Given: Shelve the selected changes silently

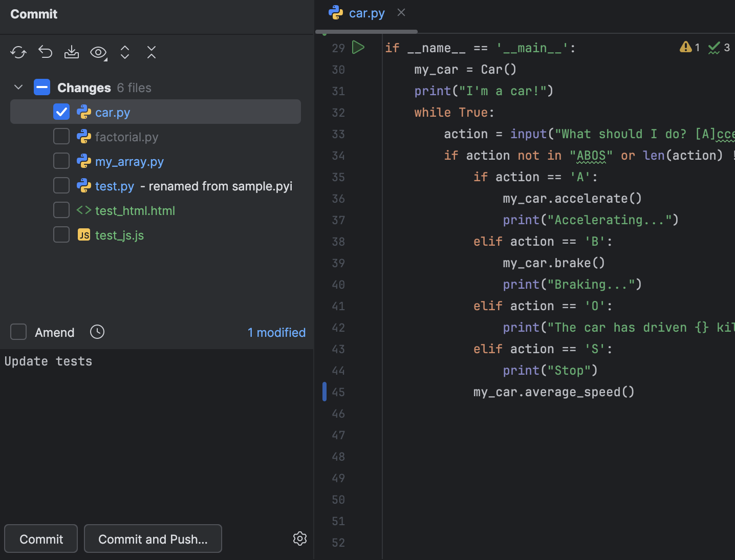Looking at the screenshot, I should (72, 52).
